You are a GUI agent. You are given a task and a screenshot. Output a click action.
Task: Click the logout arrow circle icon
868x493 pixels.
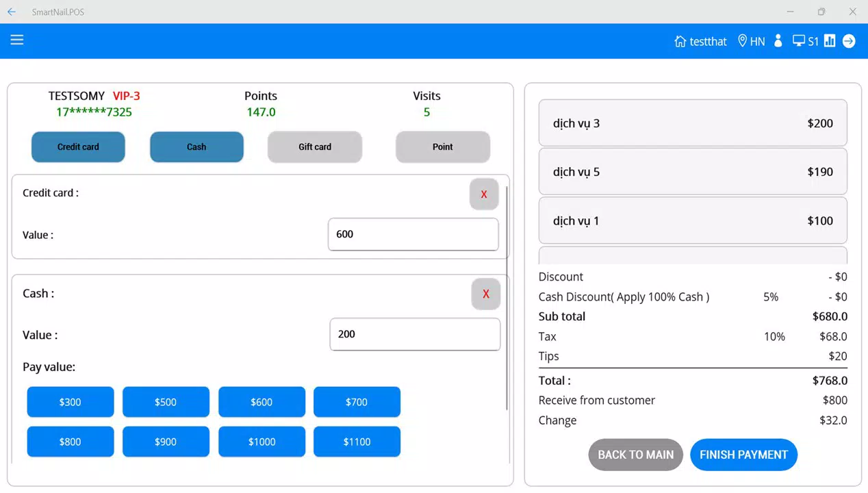click(849, 41)
